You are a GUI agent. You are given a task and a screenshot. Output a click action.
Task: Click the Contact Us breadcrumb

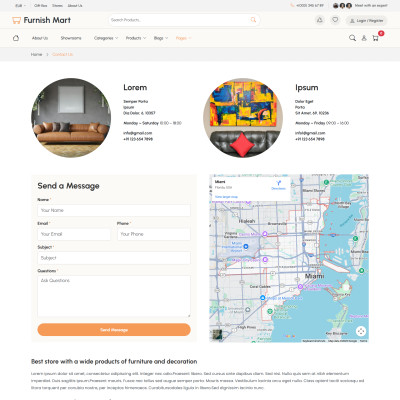point(63,54)
